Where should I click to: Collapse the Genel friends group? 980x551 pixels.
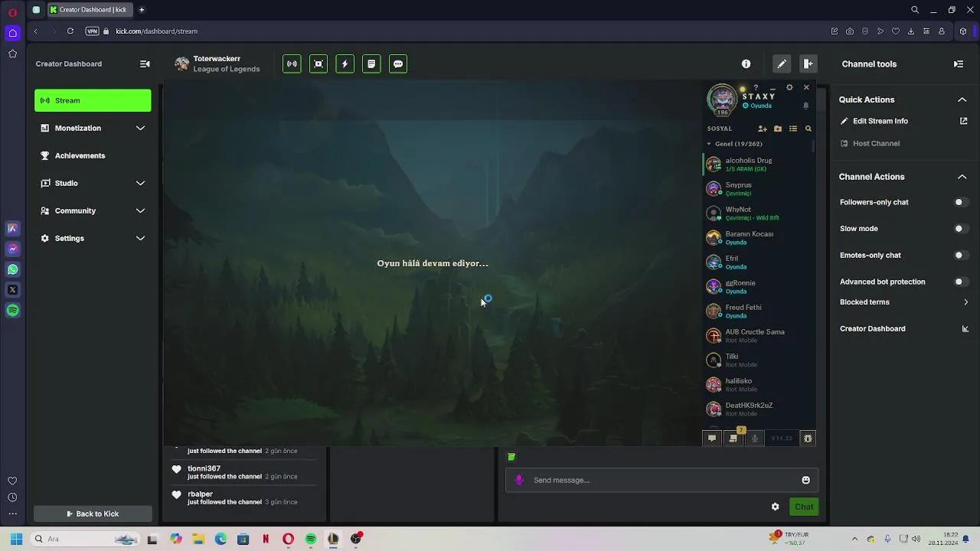(x=709, y=144)
